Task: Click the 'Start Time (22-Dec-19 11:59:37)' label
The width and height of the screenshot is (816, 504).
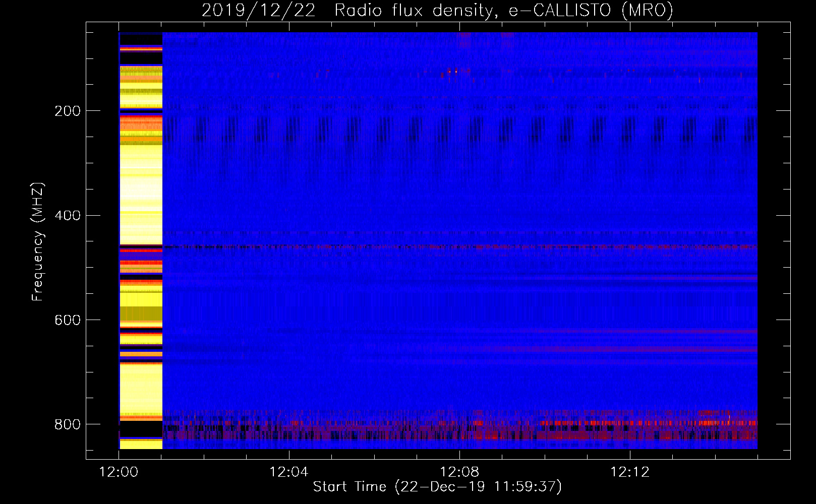Action: click(437, 487)
